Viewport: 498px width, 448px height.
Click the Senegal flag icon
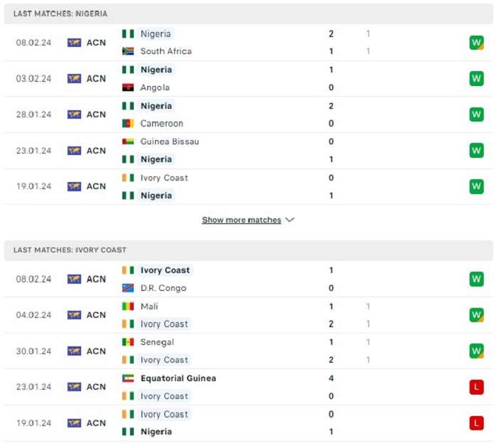pos(128,342)
